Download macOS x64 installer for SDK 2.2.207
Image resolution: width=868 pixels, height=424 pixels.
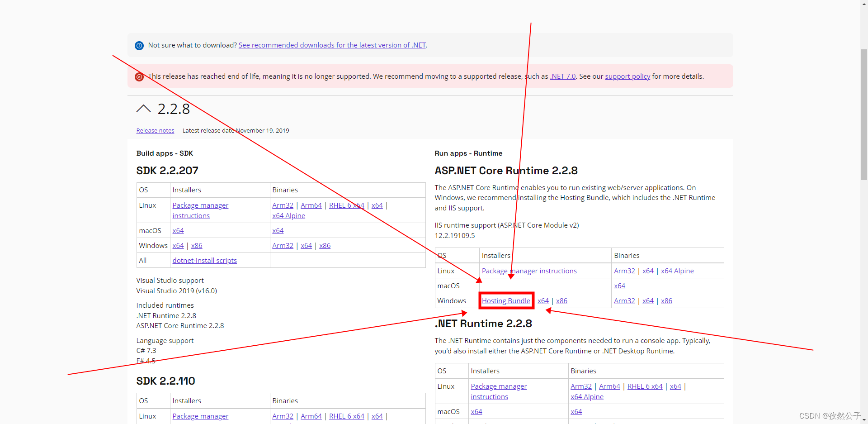coord(178,230)
